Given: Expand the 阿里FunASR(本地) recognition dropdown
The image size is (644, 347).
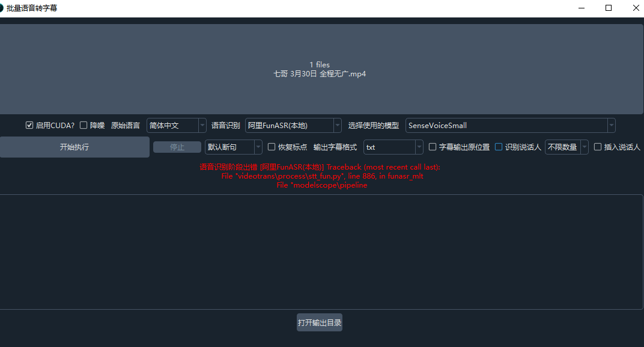Looking at the screenshot, I should 293,126.
